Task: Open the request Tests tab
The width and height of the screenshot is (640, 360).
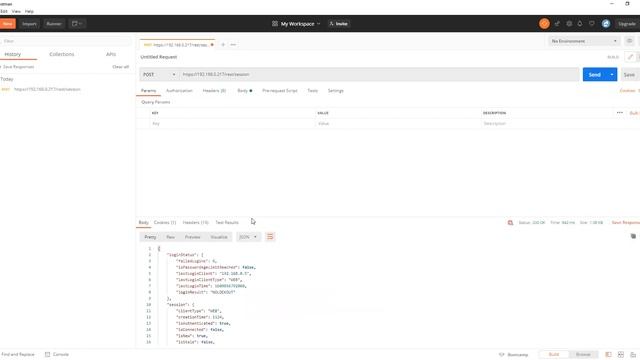Action: point(312,91)
